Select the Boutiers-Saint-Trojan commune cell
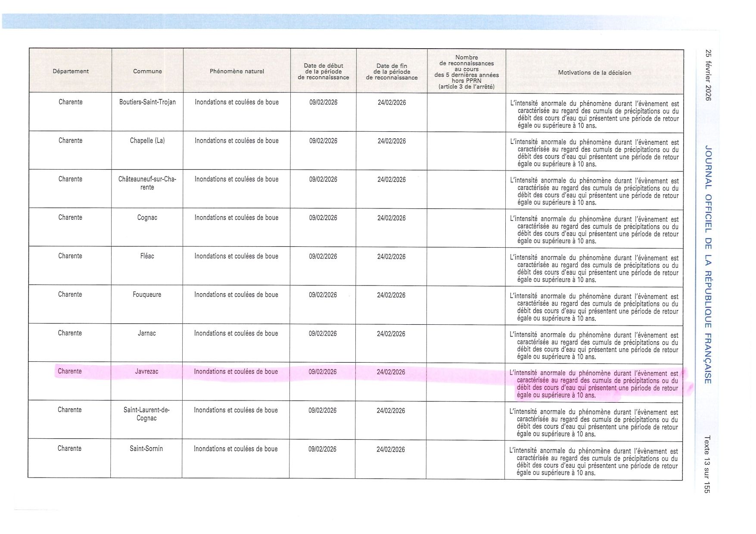The width and height of the screenshot is (756, 534). (147, 102)
